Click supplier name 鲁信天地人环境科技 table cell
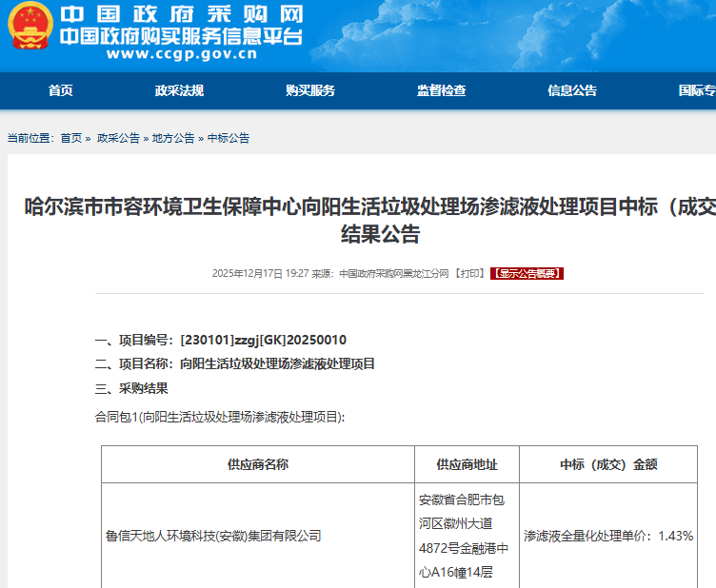Image resolution: width=716 pixels, height=588 pixels. pos(213,536)
